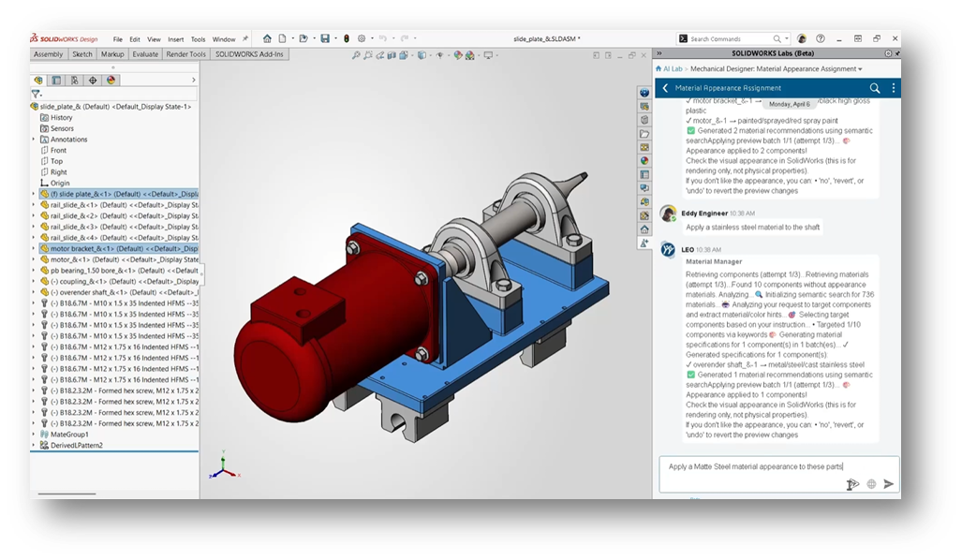Click Previous View icon

tap(379, 55)
